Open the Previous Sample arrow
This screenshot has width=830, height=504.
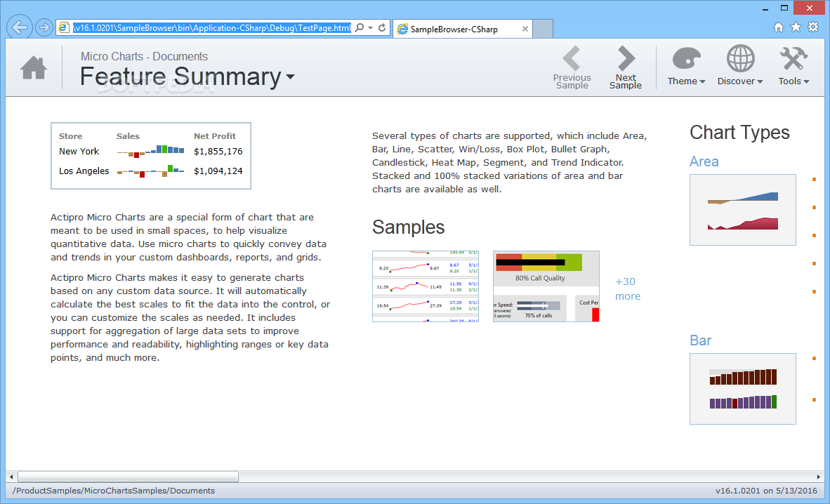pos(572,67)
